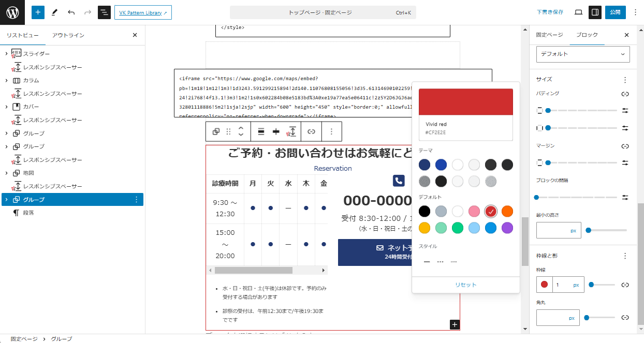
Task: Click the link icon in block toolbar
Action: 311,132
